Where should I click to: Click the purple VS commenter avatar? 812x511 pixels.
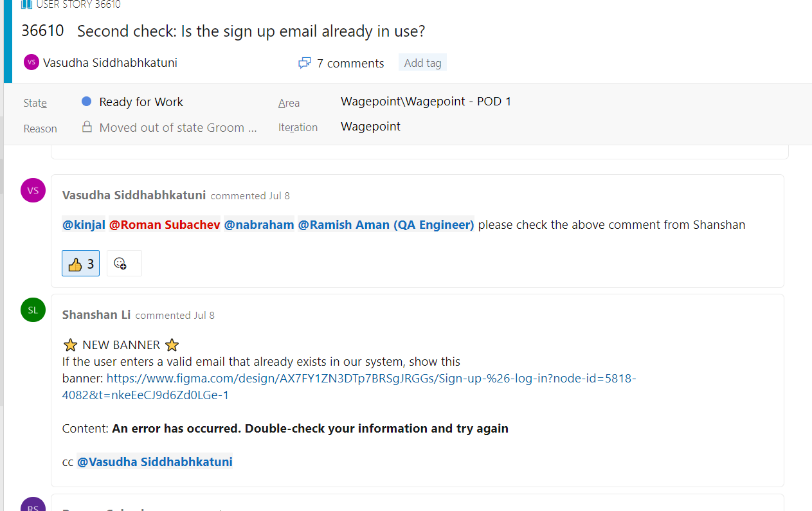coord(33,190)
